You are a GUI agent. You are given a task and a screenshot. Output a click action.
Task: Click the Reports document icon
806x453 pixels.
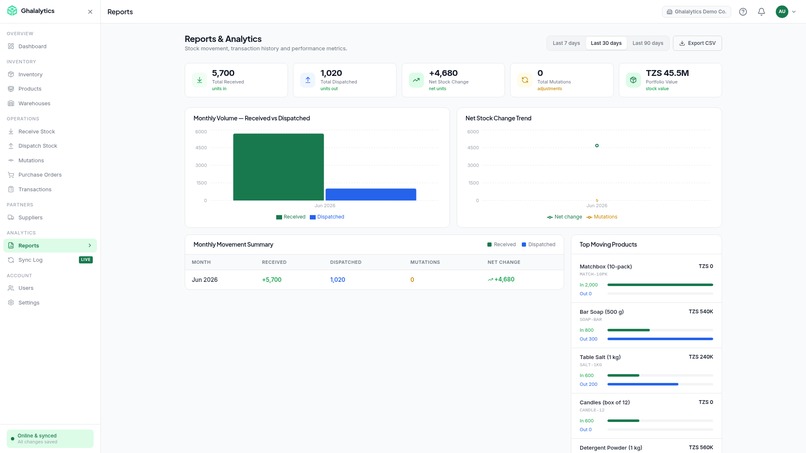11,246
